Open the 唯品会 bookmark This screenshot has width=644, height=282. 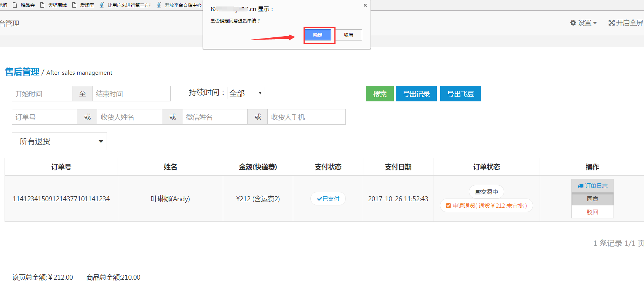[x=24, y=5]
